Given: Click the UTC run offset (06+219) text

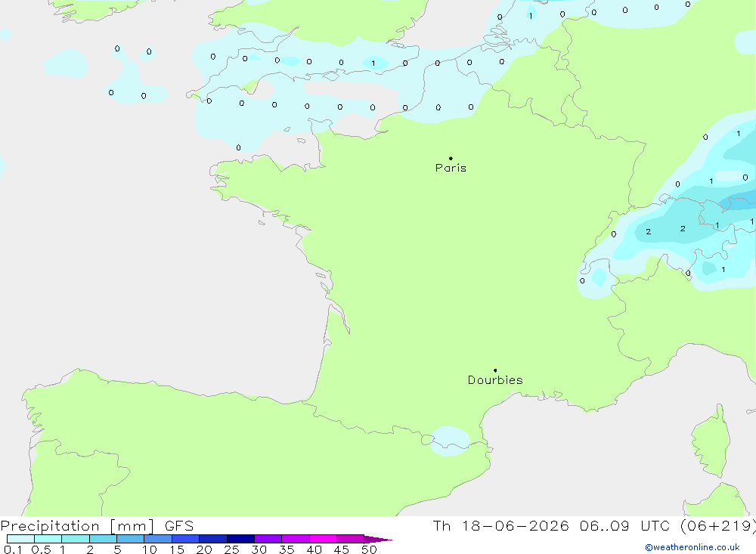Looking at the screenshot, I should (x=718, y=525).
